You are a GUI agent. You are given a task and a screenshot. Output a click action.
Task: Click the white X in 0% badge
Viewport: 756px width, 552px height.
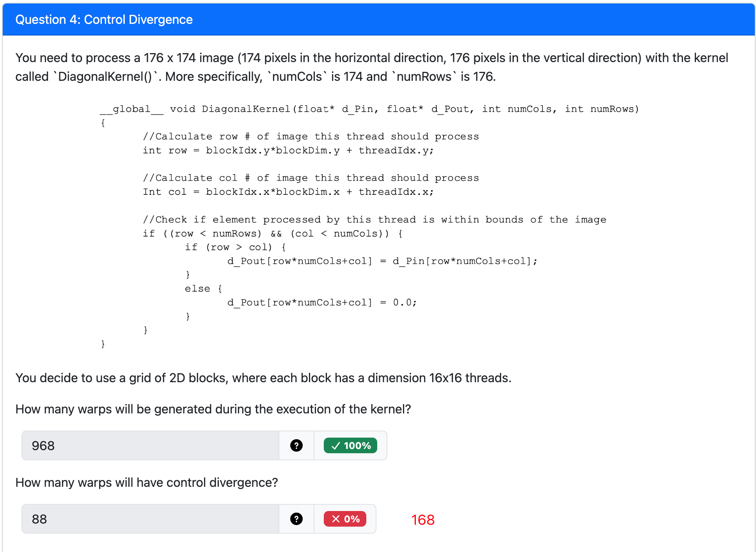(335, 519)
